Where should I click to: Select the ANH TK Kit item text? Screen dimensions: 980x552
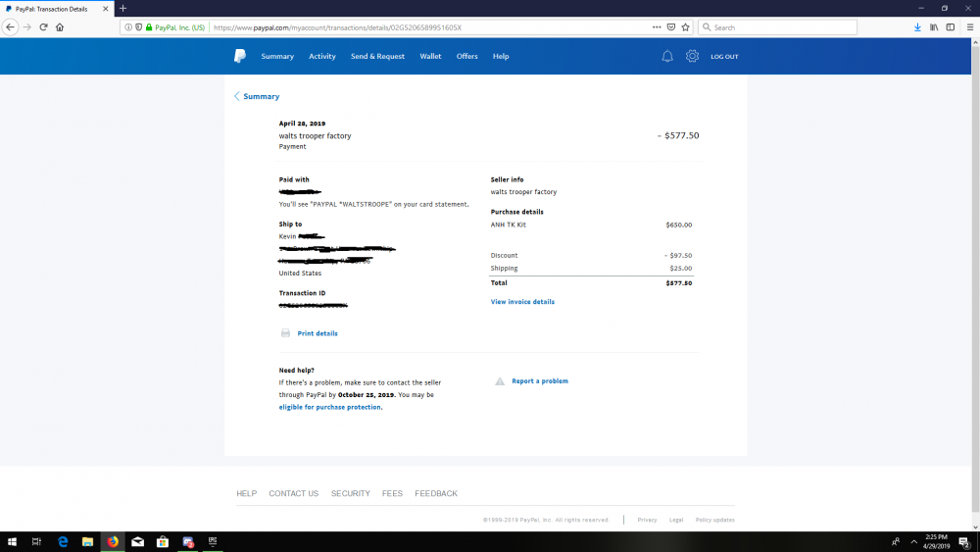(508, 225)
